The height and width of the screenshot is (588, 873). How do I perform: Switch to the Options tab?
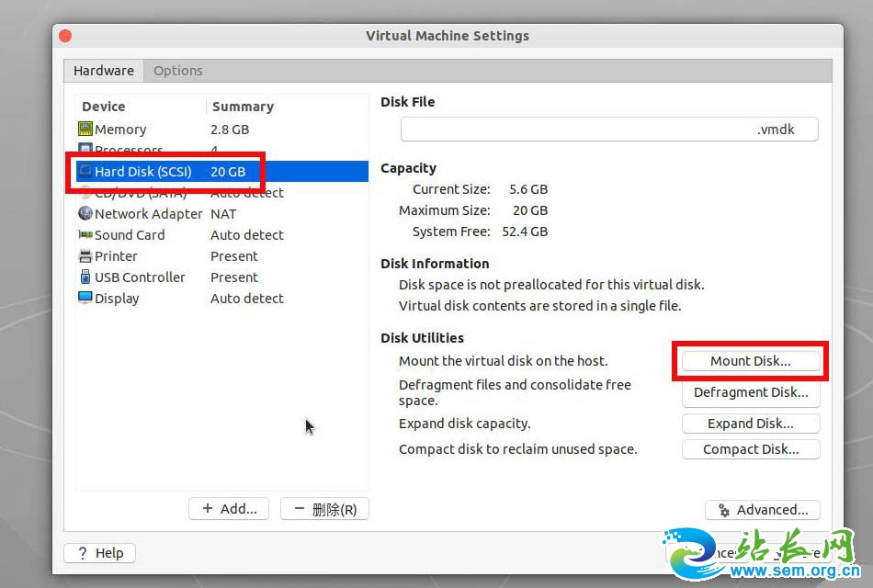pos(177,71)
